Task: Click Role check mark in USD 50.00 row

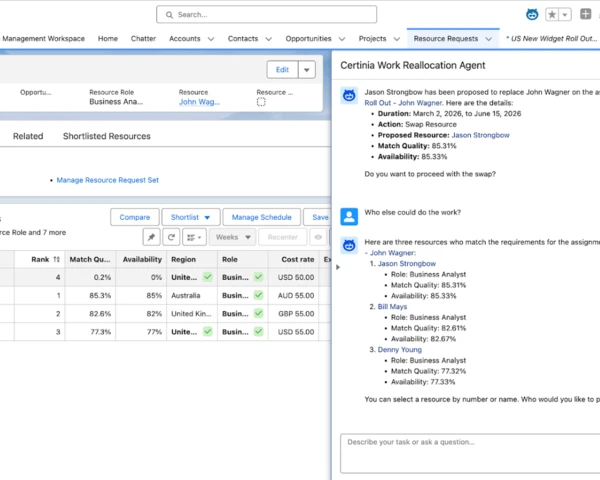Action: pos(259,277)
